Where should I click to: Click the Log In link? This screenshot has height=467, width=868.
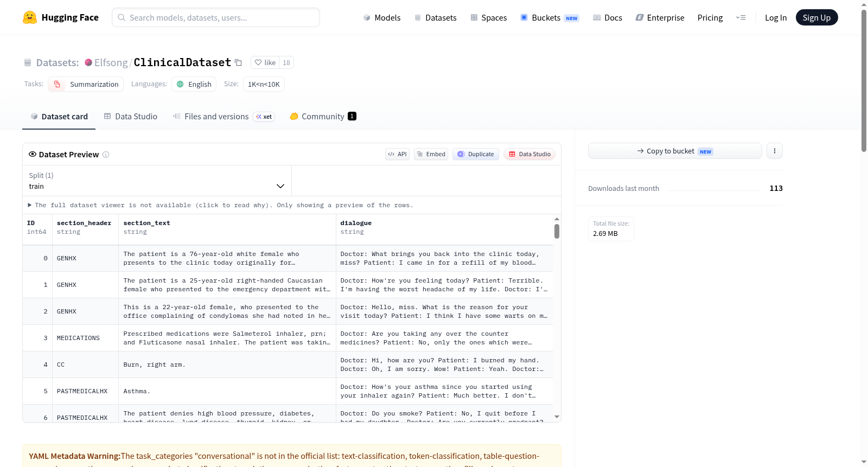tap(776, 17)
